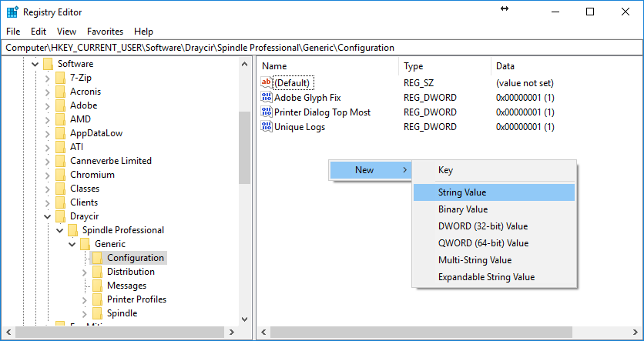Expand the Adobe tree node

48,106
